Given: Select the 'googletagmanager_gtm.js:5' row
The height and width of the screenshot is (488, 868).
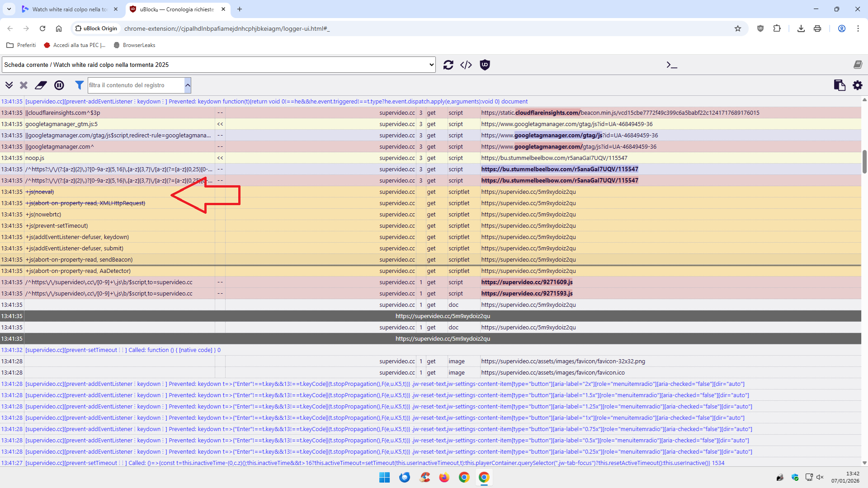Looking at the screenshot, I should (x=430, y=124).
